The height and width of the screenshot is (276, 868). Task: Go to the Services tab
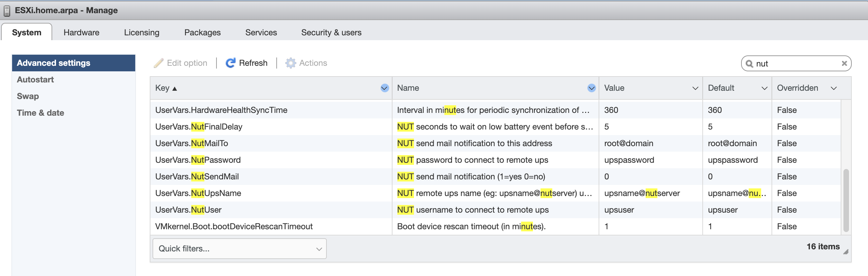tap(261, 32)
